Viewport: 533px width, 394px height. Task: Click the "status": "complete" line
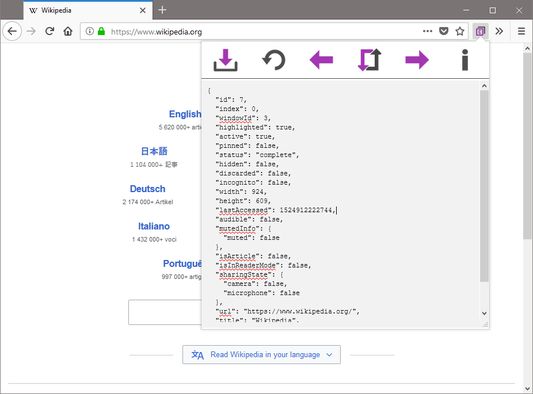pyautogui.click(x=257, y=155)
